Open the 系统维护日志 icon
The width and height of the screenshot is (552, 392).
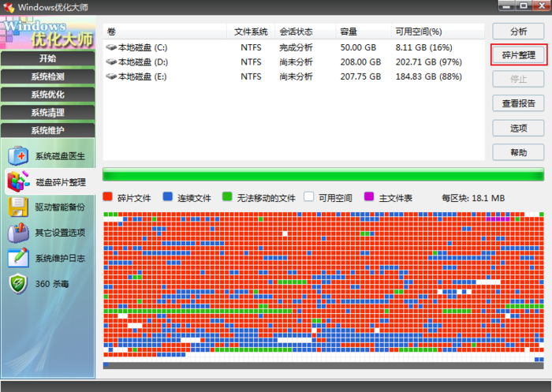click(x=18, y=258)
